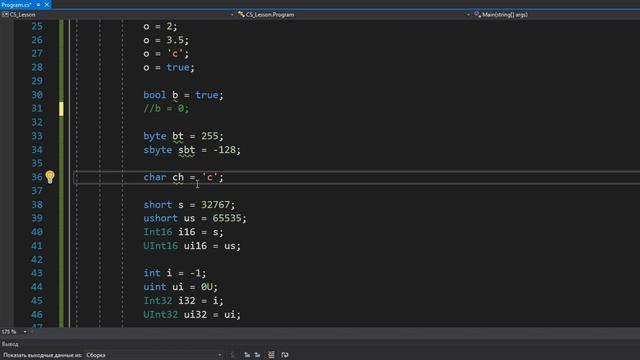Click the greyed-out find message in code icon
This screenshot has width=640, height=360.
point(233,355)
